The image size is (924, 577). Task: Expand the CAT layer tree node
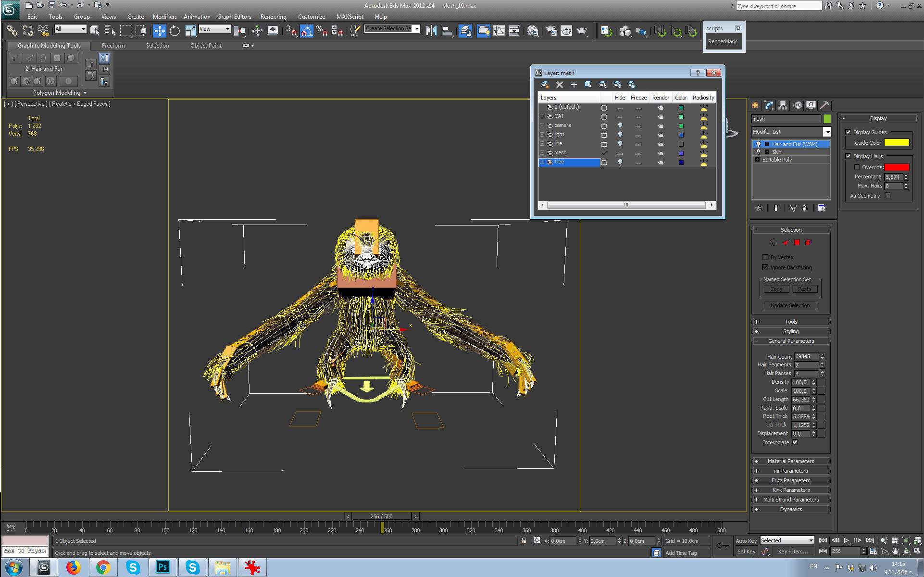click(542, 116)
